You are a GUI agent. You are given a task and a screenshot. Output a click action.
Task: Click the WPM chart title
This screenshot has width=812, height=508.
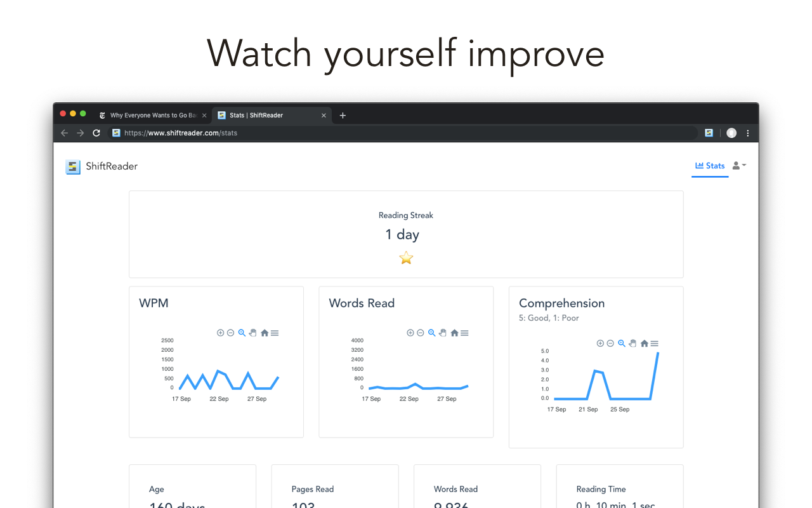coord(154,303)
